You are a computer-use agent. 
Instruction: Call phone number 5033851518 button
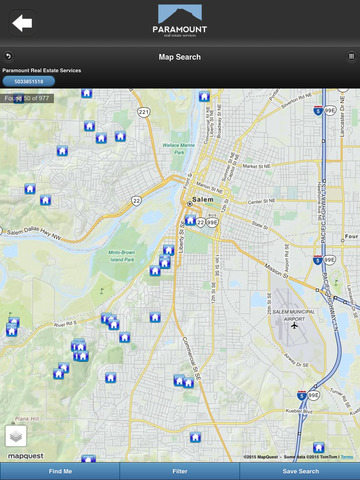tap(29, 81)
